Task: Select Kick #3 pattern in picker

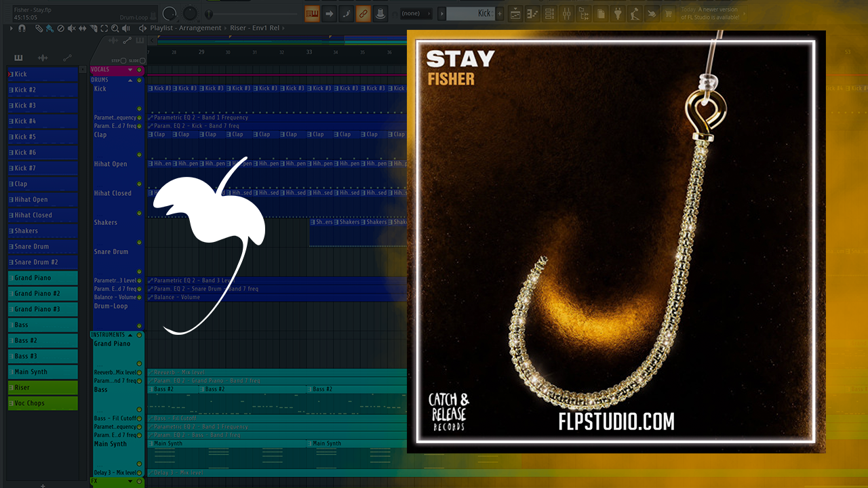Action: click(x=43, y=105)
